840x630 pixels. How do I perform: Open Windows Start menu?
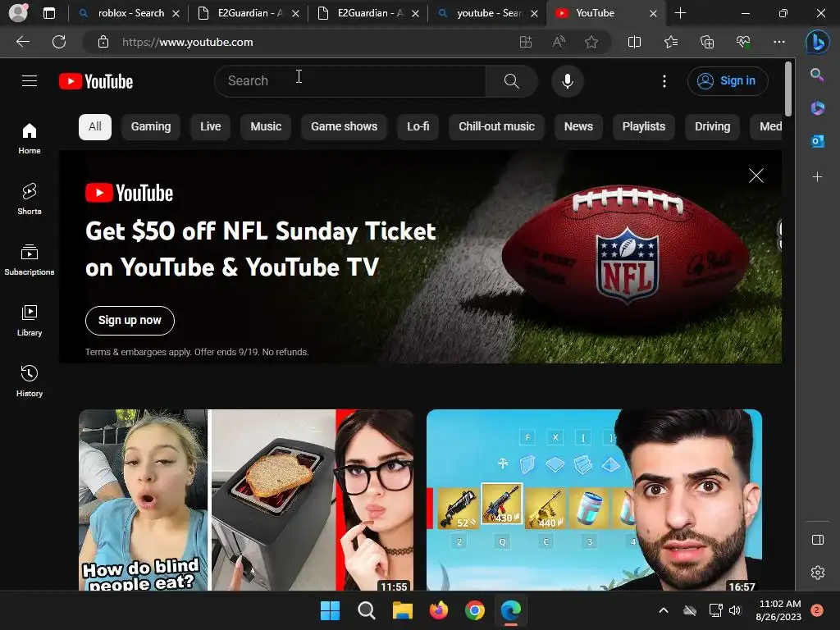tap(330, 610)
